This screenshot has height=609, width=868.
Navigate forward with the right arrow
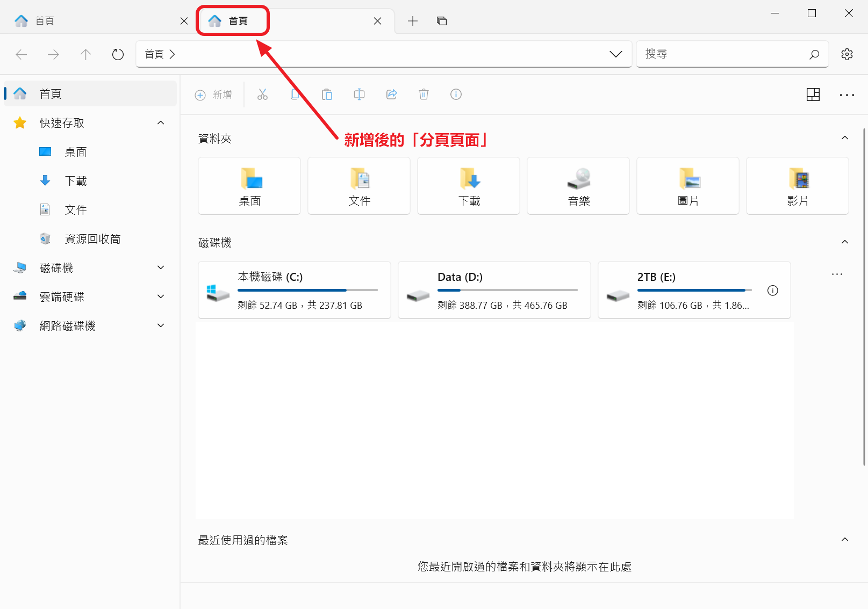click(x=53, y=54)
